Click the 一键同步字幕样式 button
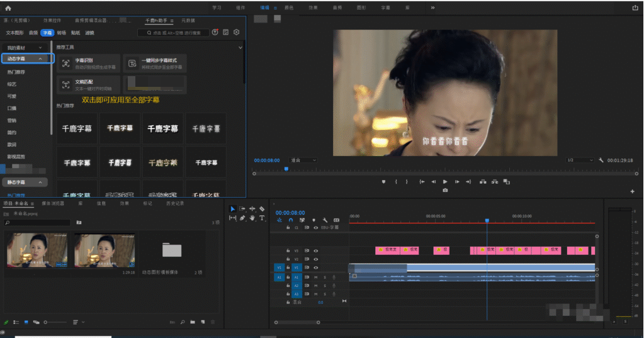 coord(154,63)
